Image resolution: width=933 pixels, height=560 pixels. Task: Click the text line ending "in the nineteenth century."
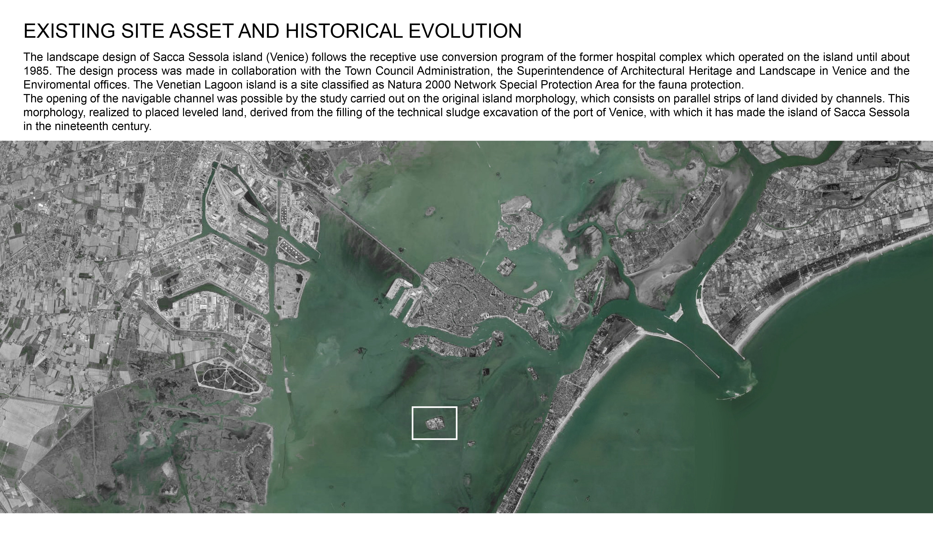point(87,126)
